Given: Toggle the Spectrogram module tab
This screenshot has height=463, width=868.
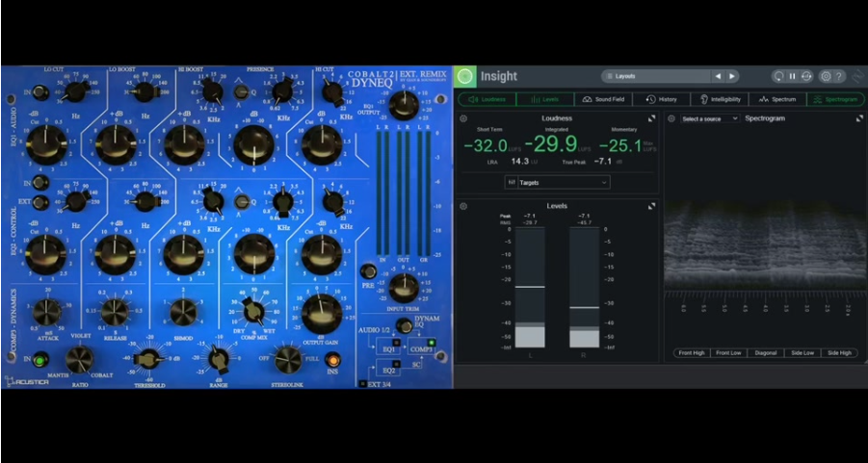Looking at the screenshot, I should [x=836, y=99].
